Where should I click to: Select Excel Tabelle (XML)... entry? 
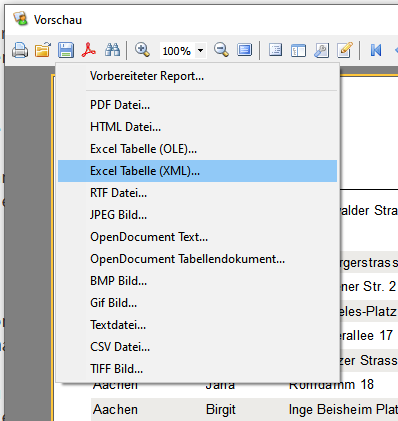197,171
